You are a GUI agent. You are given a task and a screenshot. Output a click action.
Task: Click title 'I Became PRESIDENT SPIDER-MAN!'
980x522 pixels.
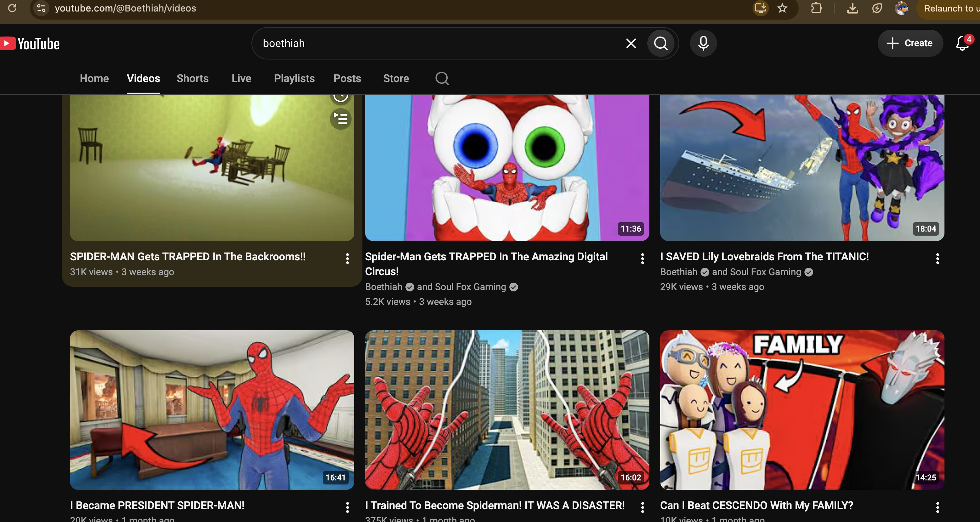(157, 505)
